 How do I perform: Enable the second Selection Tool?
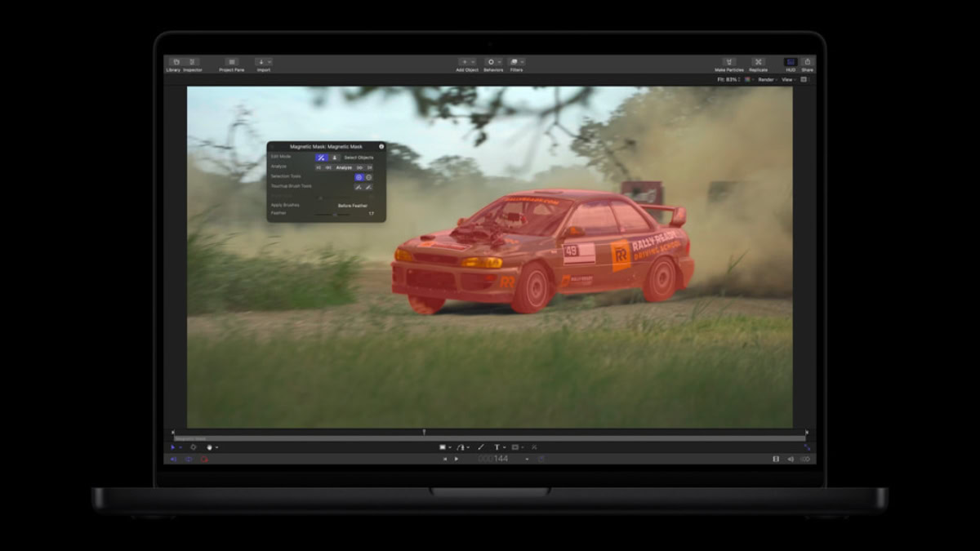pos(368,177)
